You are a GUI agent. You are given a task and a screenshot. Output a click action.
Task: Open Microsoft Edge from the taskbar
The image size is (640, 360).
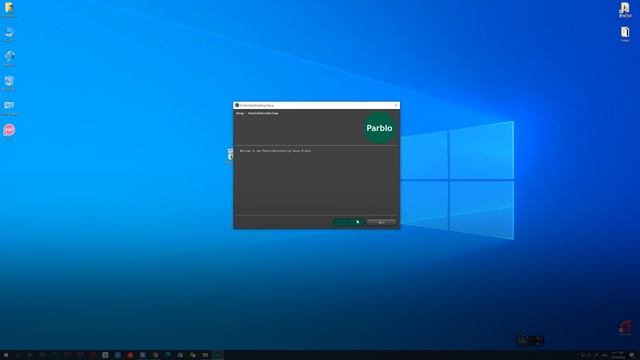[x=168, y=355]
